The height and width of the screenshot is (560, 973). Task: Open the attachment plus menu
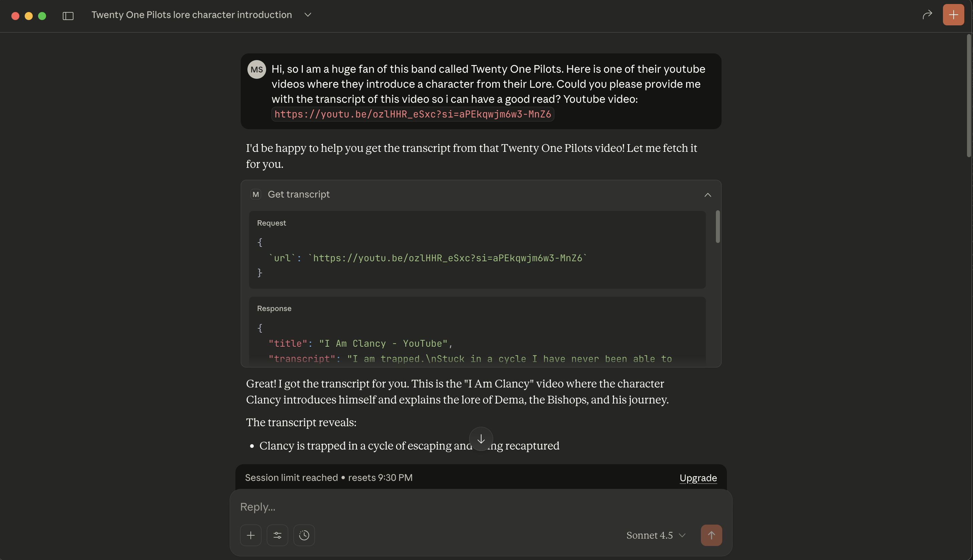[250, 535]
